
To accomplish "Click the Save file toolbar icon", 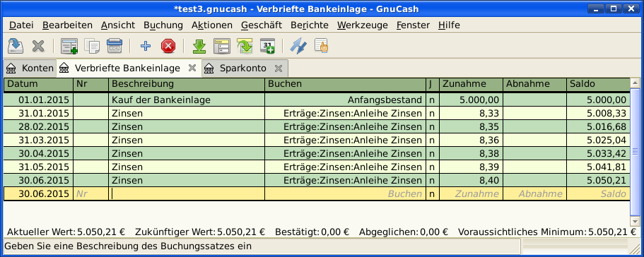I will point(16,46).
